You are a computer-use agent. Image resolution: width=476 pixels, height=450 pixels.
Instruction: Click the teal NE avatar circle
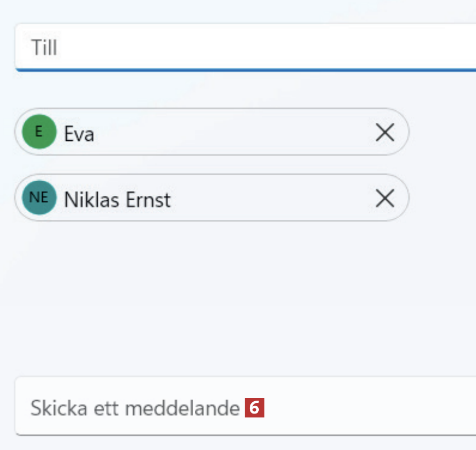click(39, 198)
